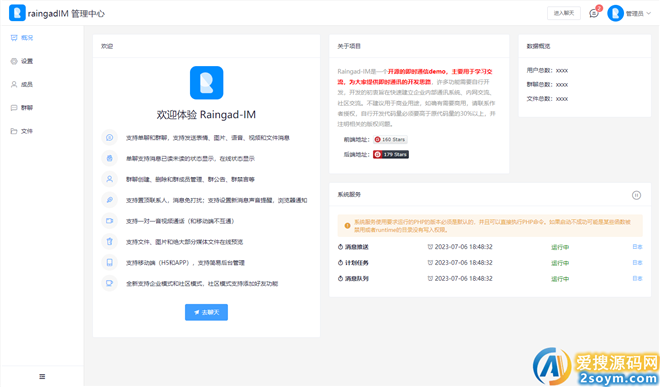The image size is (660, 387).
Task: Click the 消息队列 service name
Action: point(357,279)
